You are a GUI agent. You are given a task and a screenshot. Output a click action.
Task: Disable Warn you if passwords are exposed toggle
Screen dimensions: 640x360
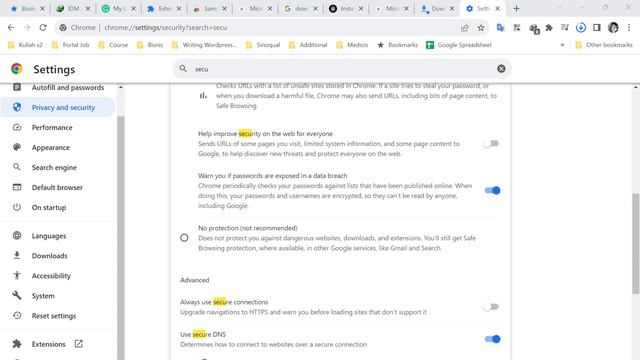tap(492, 190)
